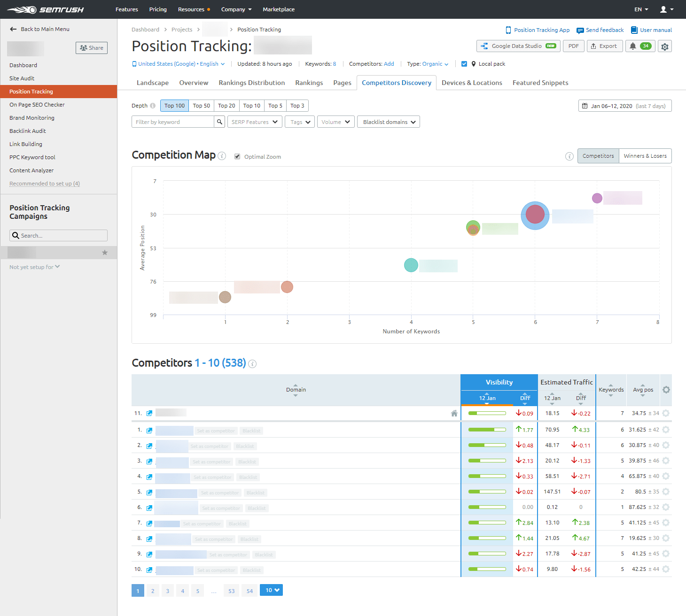Image resolution: width=686 pixels, height=616 pixels.
Task: Open campaign settings via top-right gear icon
Action: click(665, 46)
